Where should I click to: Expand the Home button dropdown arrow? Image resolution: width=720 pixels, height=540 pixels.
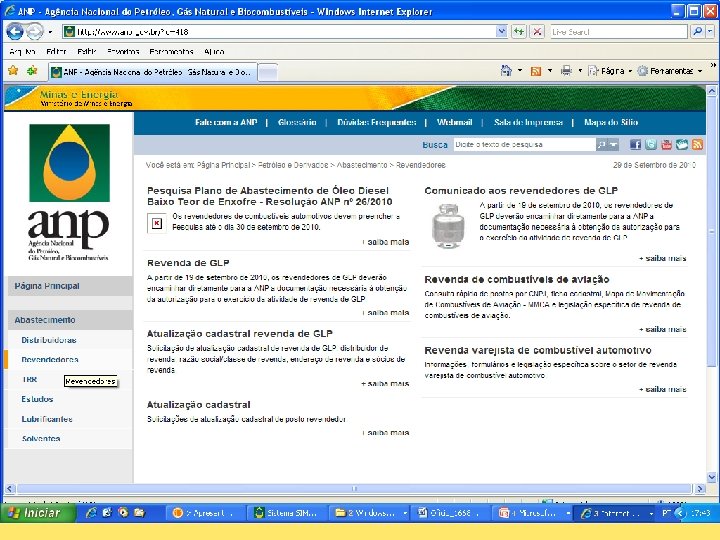[520, 71]
